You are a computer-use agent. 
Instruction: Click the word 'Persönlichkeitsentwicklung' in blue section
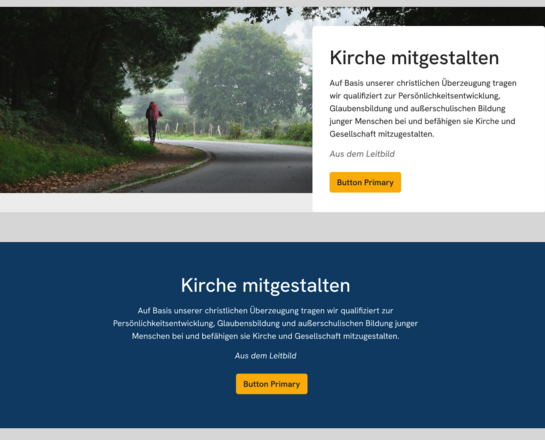163,324
